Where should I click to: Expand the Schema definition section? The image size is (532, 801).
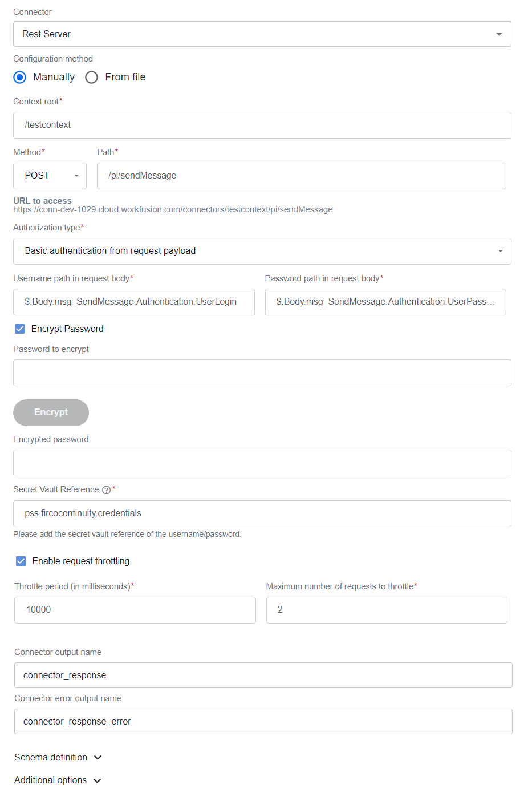coord(58,757)
